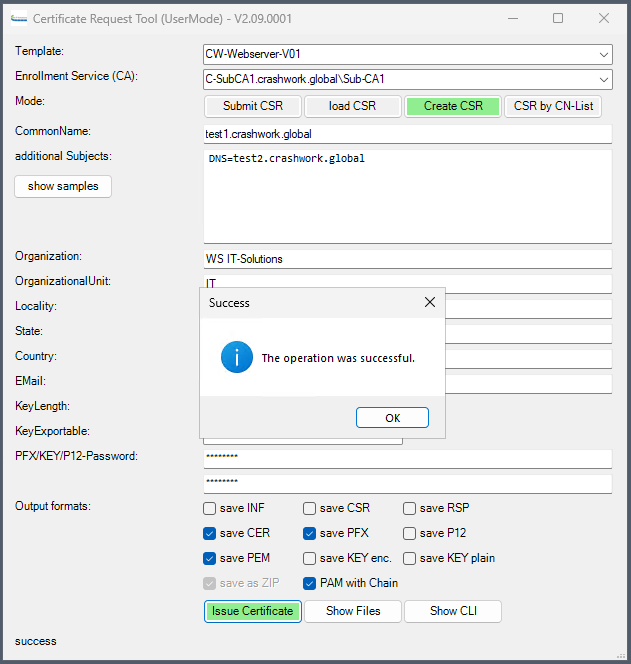This screenshot has height=664, width=631.
Task: Select the Create CSR mode
Action: [x=453, y=106]
